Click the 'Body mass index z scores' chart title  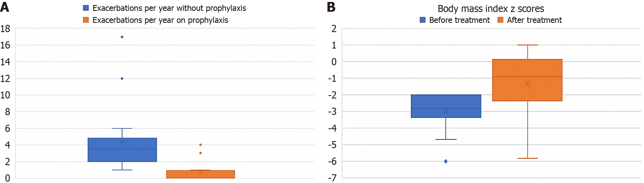(491, 9)
